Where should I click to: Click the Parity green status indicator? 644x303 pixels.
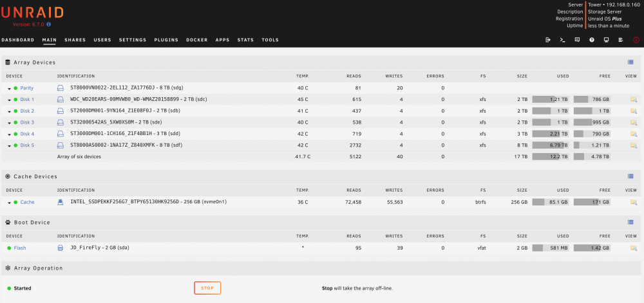15,87
